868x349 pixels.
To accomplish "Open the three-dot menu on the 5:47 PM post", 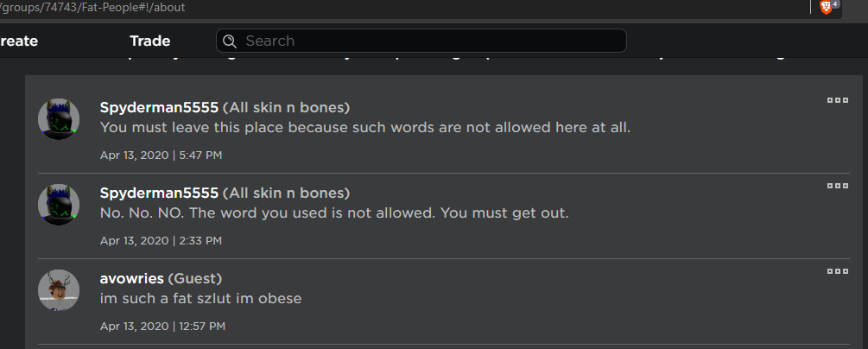I will pyautogui.click(x=837, y=100).
